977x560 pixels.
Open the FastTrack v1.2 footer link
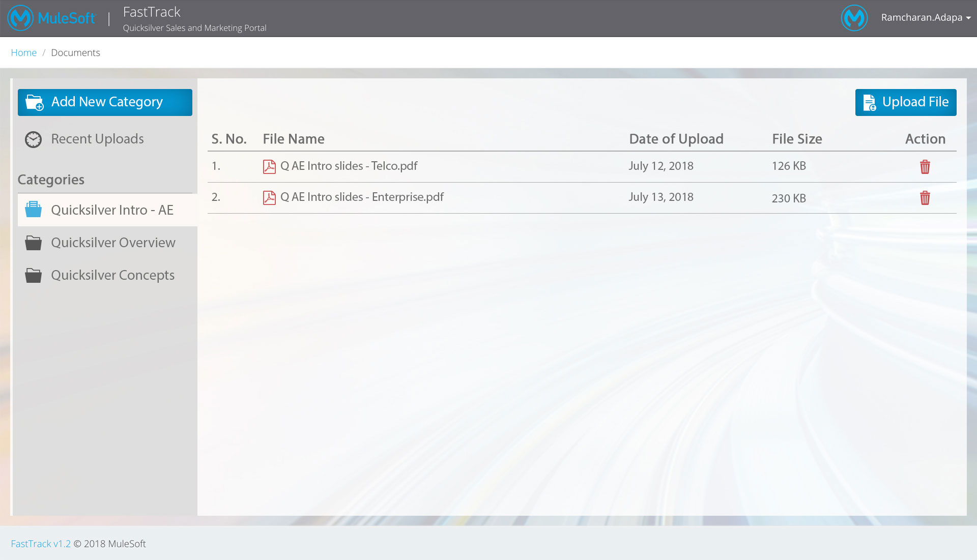41,544
